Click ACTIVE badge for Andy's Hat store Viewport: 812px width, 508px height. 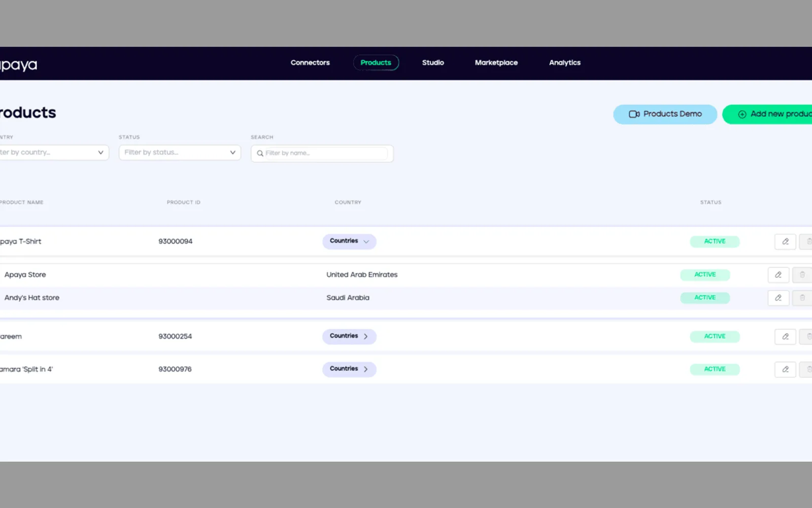(705, 298)
